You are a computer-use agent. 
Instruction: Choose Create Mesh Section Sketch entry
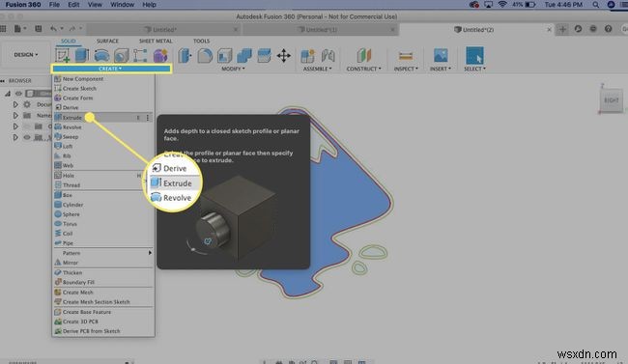tap(103, 302)
